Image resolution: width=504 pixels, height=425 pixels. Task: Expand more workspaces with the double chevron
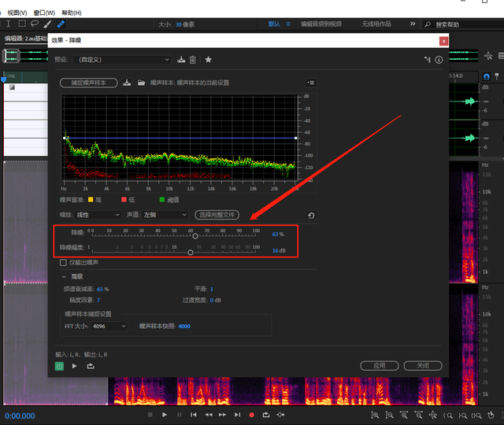tap(413, 24)
